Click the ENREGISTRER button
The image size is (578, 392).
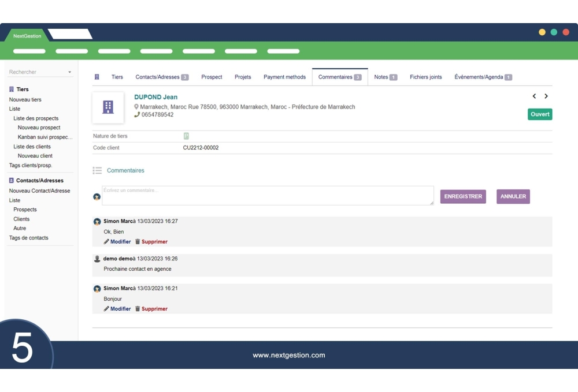pyautogui.click(x=463, y=196)
